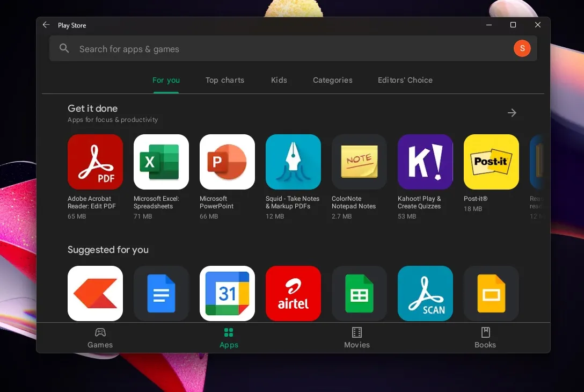Open the Editors' Choice tab
This screenshot has width=584, height=392.
[x=405, y=80]
